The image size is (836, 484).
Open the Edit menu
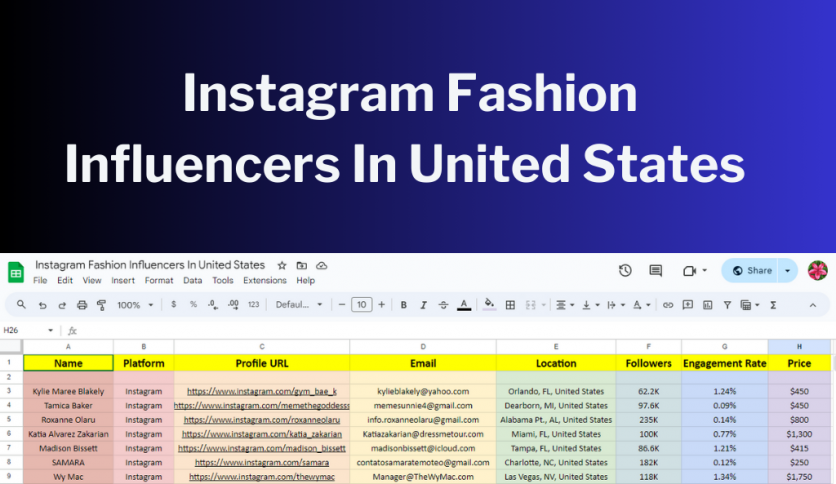(x=65, y=280)
